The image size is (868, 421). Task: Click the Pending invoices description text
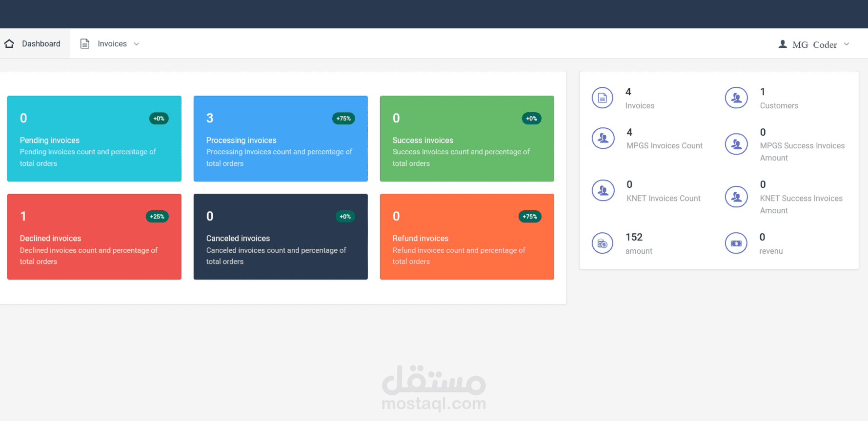[88, 158]
